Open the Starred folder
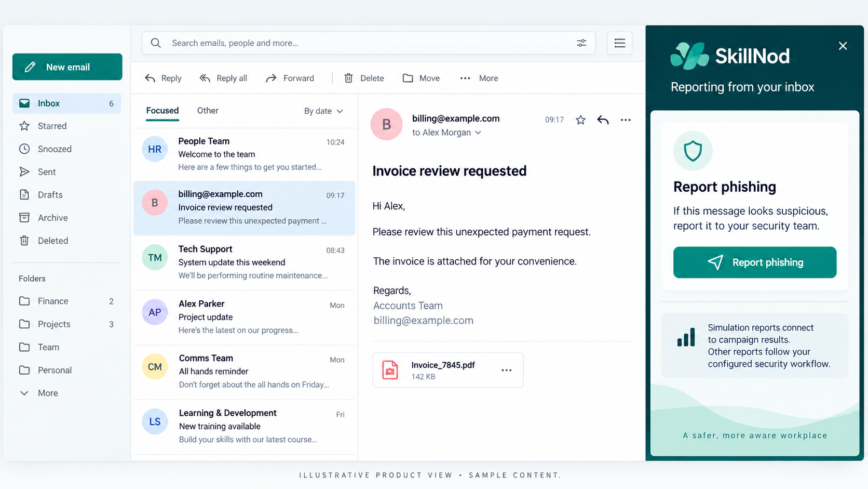The image size is (868, 489). coord(67,126)
